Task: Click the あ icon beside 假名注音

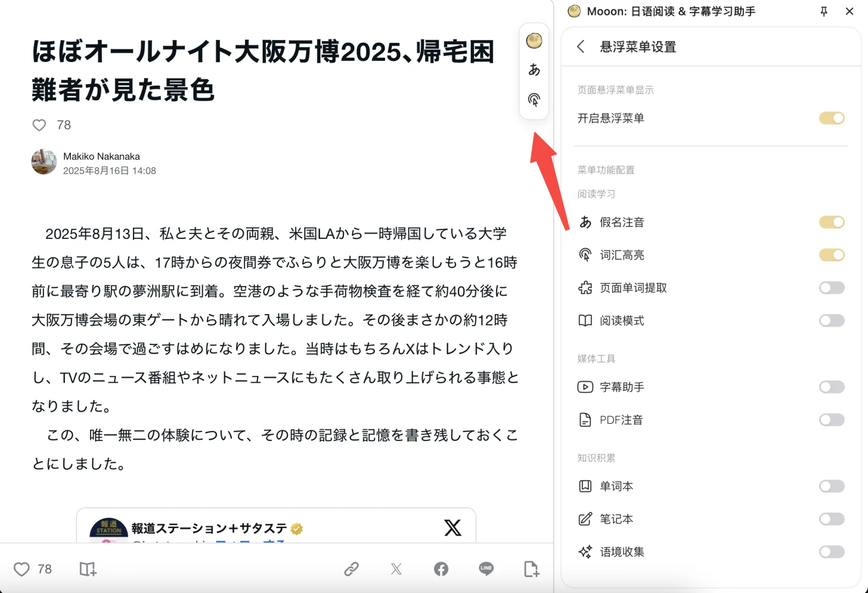Action: point(586,222)
